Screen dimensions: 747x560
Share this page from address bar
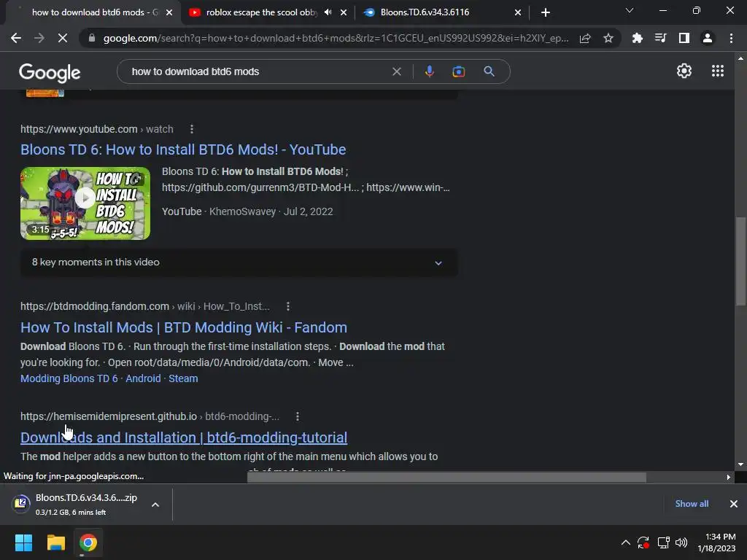point(585,38)
